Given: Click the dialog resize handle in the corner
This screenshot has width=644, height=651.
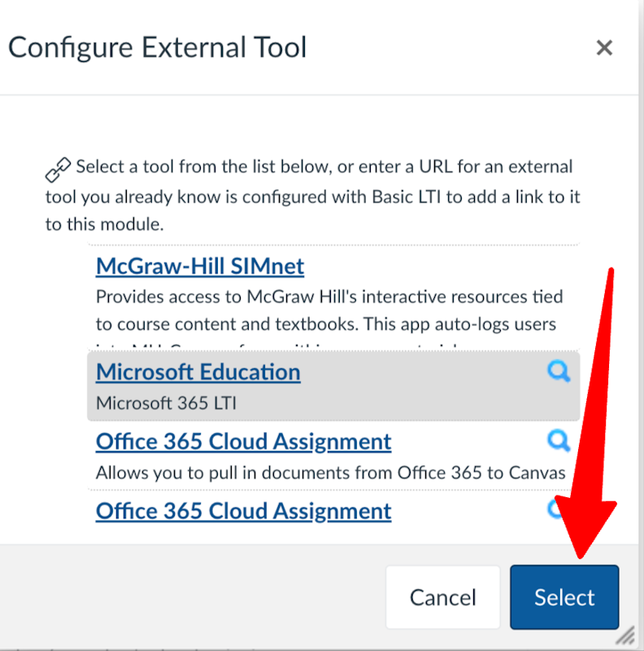Looking at the screenshot, I should click(x=625, y=635).
